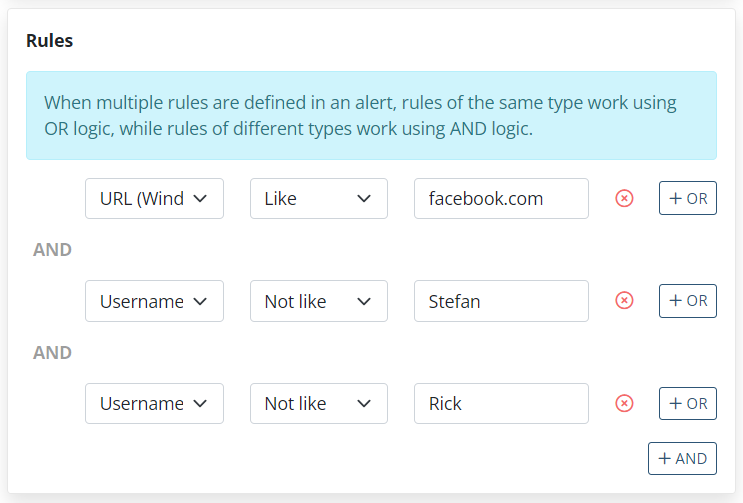The width and height of the screenshot is (743, 503).
Task: Add OR condition to facebook.com rule
Action: [x=688, y=199]
